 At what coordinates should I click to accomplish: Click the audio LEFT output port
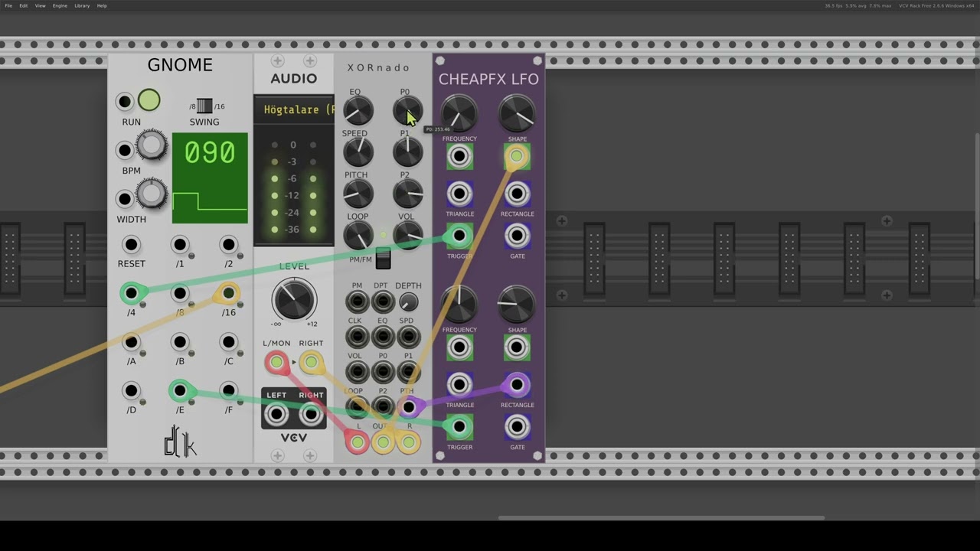(276, 415)
